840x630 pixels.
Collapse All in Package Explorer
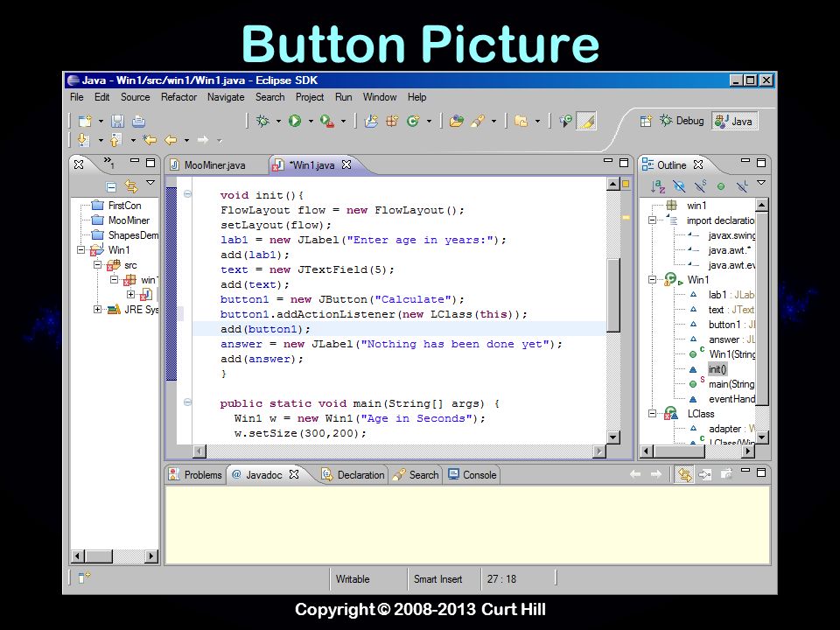(x=111, y=187)
